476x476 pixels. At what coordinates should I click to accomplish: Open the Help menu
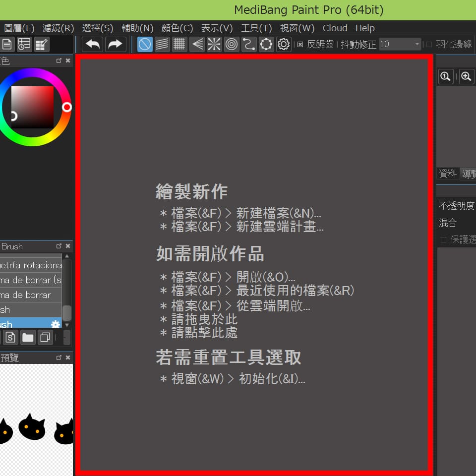click(x=365, y=28)
